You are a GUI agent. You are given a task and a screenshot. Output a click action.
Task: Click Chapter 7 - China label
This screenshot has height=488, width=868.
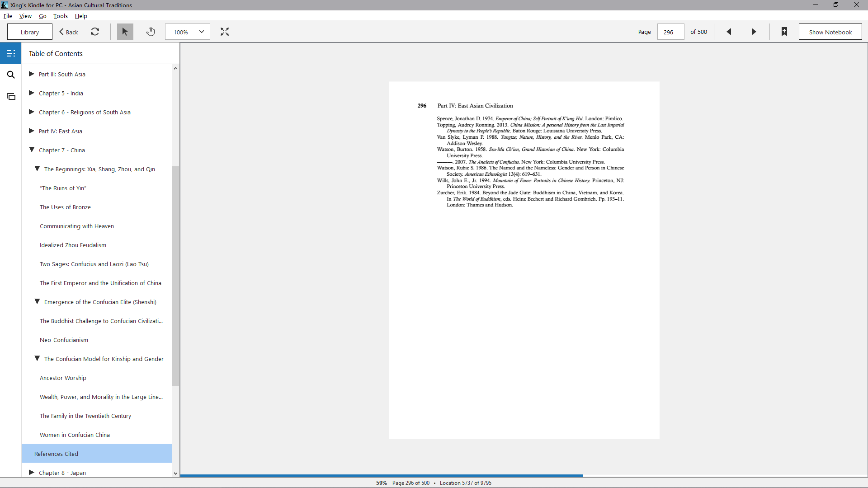point(62,150)
